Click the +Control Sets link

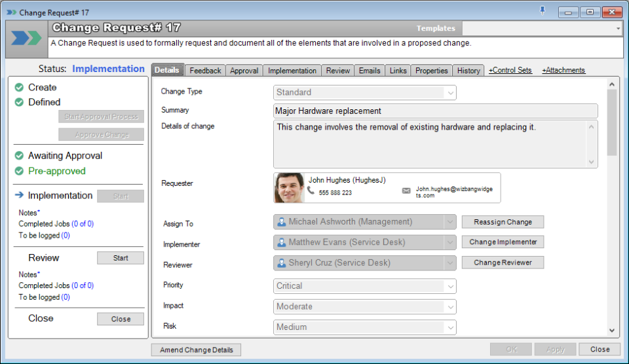tap(510, 70)
